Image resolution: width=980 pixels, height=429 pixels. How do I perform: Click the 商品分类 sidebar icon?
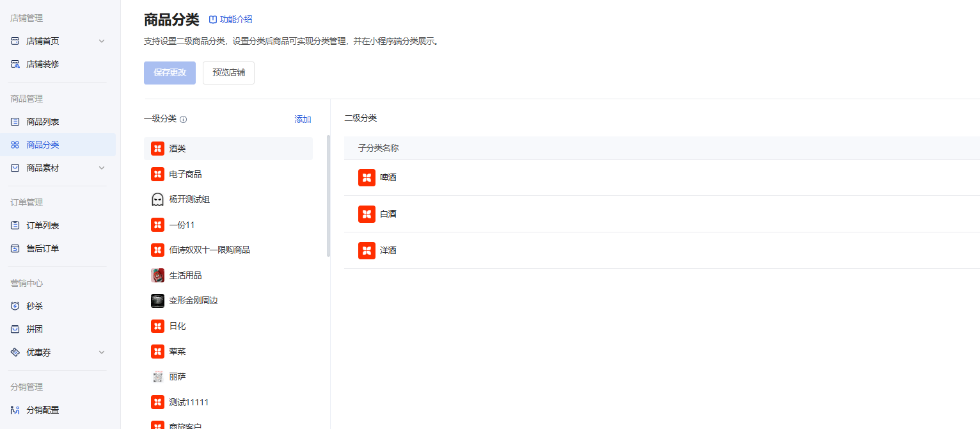[x=15, y=145]
